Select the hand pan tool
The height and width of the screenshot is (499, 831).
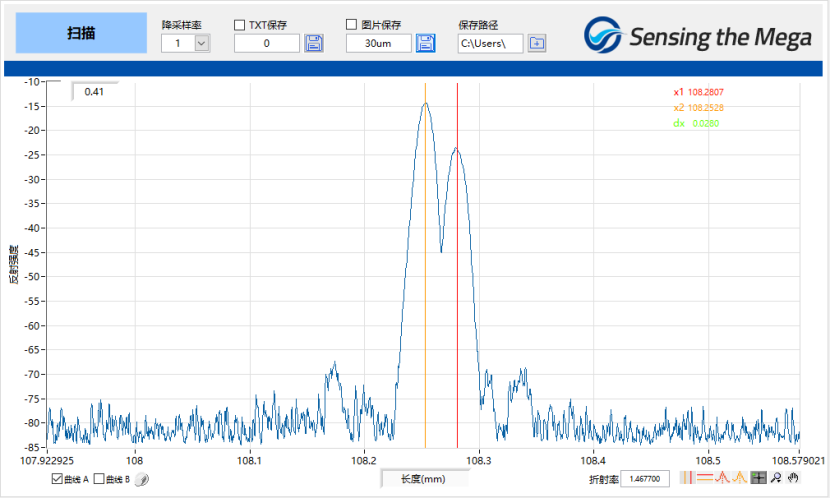coord(792,478)
